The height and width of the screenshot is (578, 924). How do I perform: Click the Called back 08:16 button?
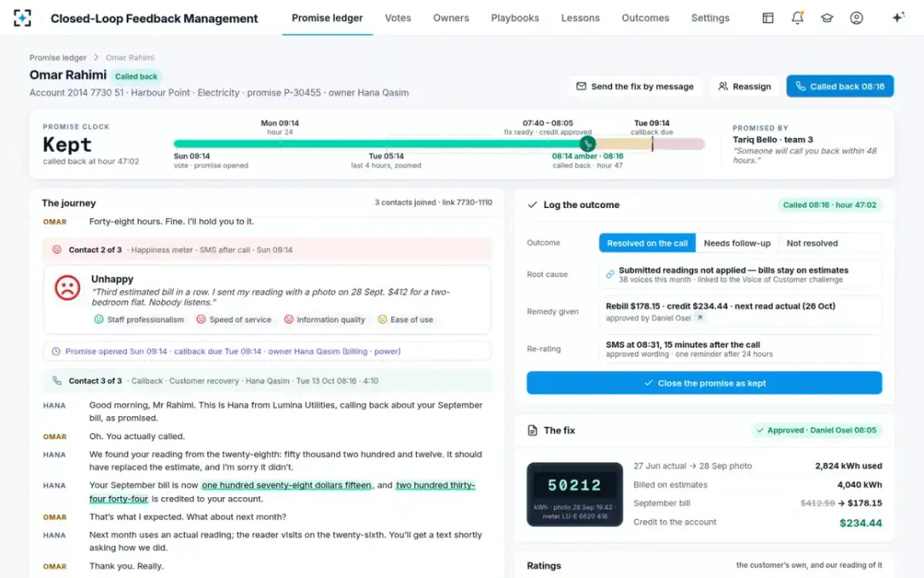[840, 86]
